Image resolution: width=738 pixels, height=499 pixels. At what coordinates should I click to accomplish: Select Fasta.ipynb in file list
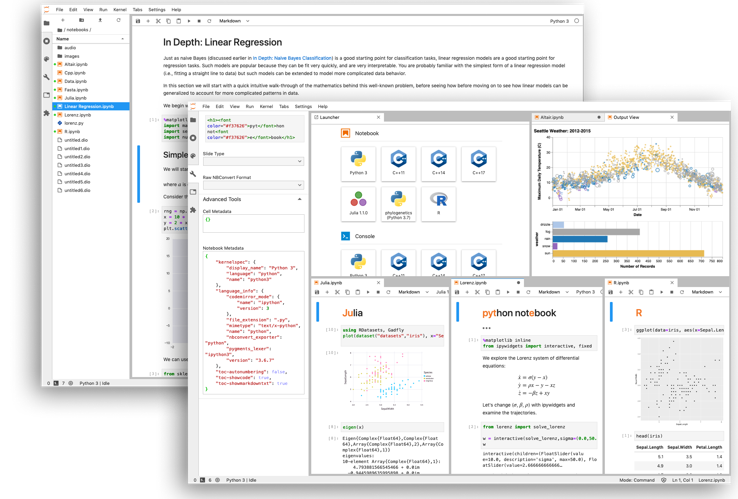90,89
